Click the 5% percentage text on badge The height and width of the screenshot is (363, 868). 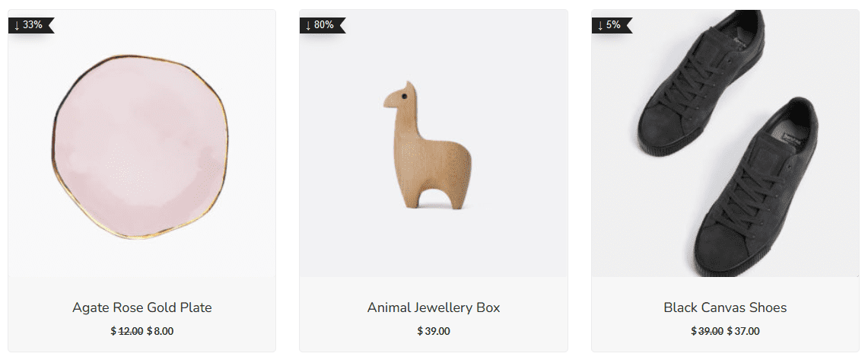tap(613, 25)
